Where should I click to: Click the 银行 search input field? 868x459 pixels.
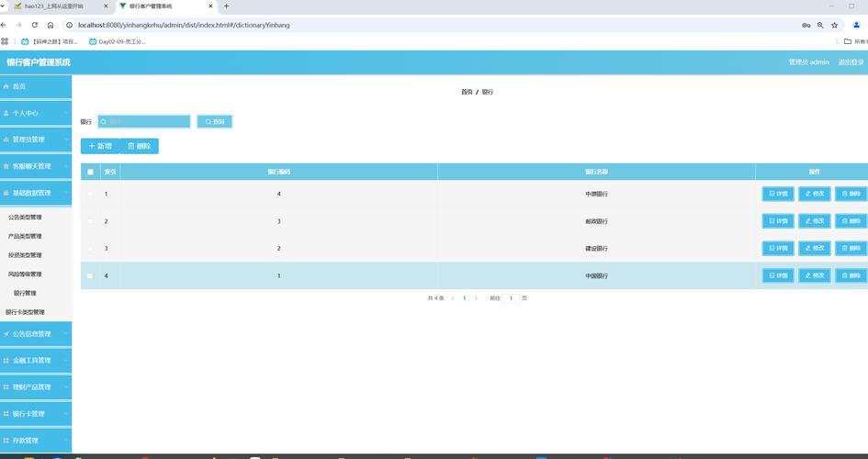[147, 121]
